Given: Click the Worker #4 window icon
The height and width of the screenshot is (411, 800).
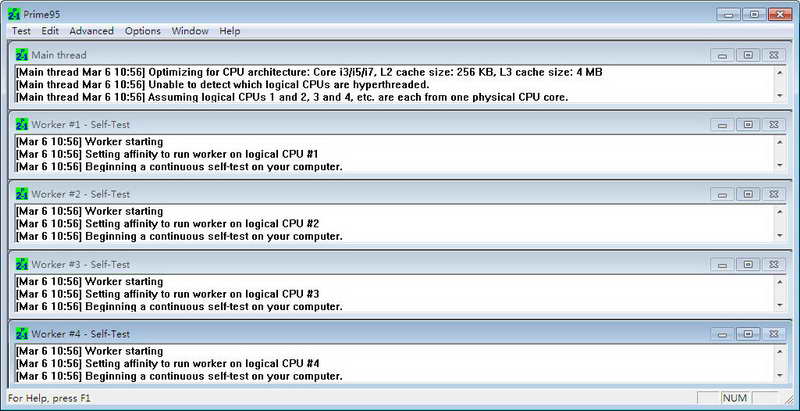Looking at the screenshot, I should pos(22,334).
